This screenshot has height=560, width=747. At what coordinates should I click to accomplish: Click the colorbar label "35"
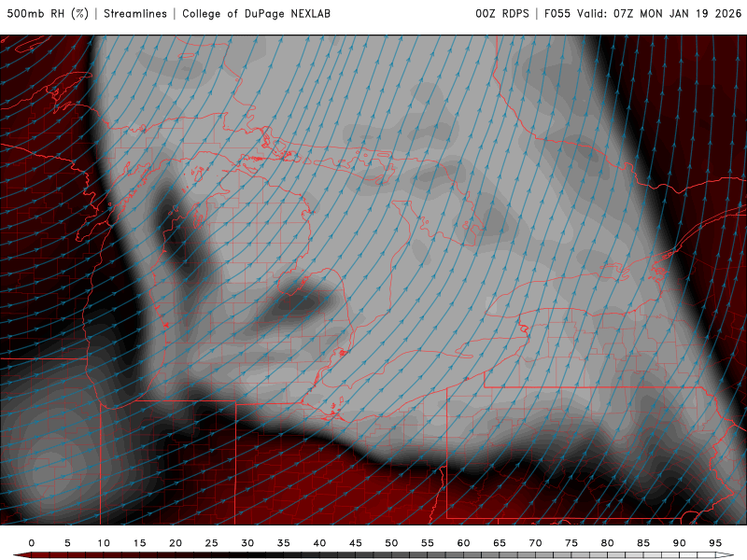click(x=284, y=543)
